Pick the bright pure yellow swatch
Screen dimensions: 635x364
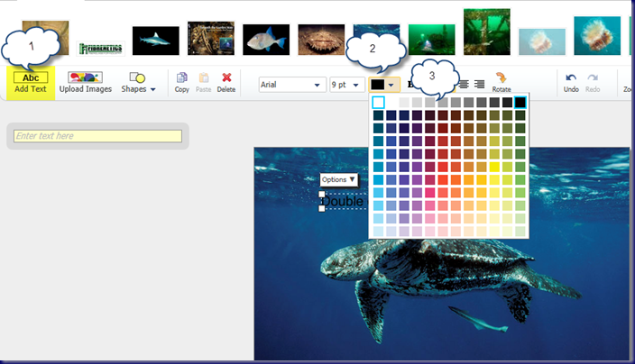coord(494,167)
